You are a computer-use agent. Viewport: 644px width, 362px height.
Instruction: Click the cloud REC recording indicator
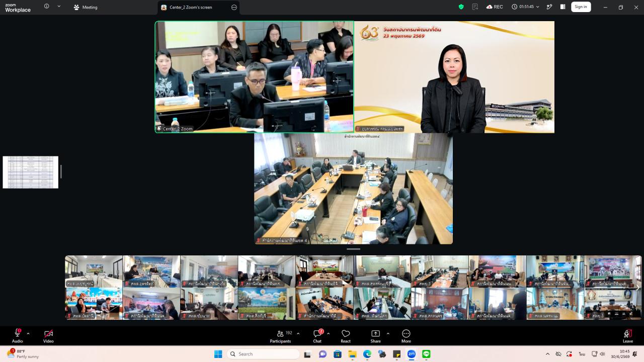(x=495, y=7)
